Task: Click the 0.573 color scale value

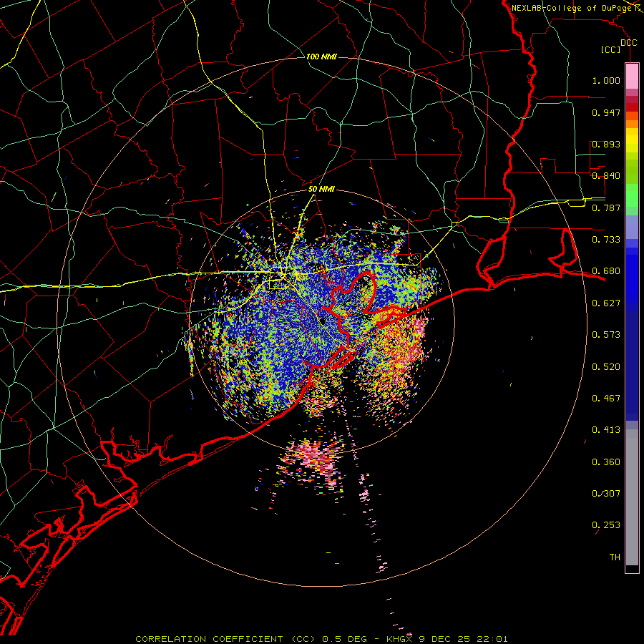Action: coord(606,335)
